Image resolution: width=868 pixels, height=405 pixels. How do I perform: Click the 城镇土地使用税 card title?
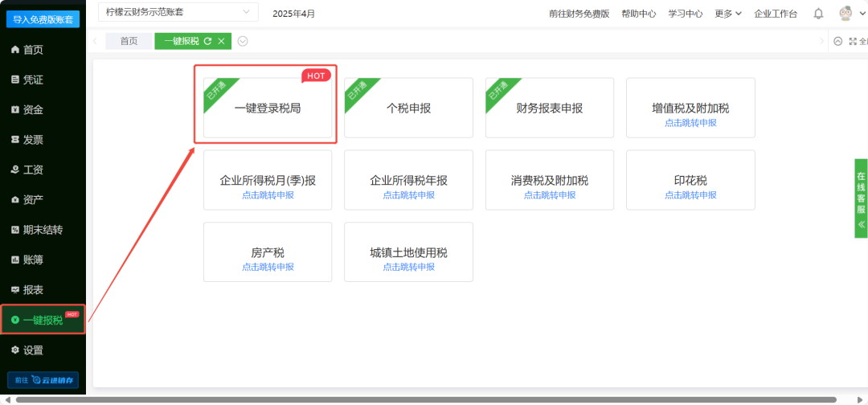point(408,253)
